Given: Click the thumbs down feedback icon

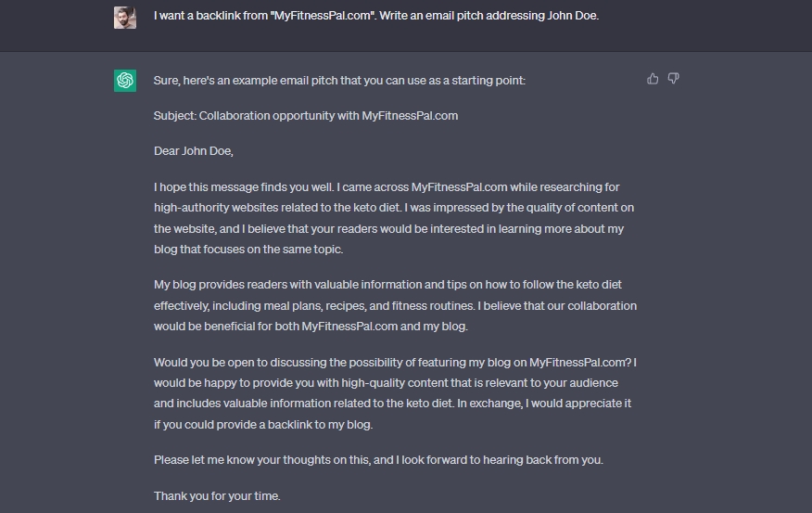Looking at the screenshot, I should coord(673,79).
